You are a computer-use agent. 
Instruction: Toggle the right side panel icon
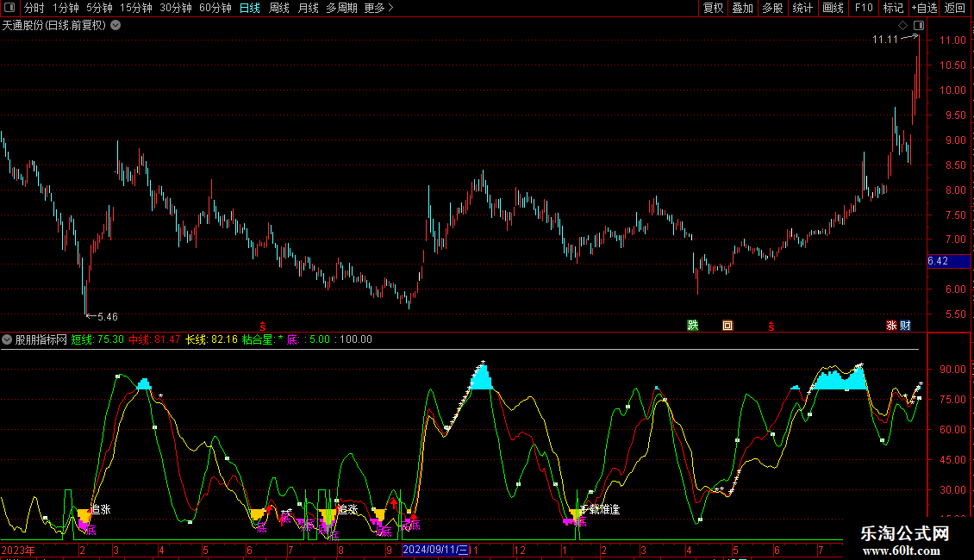click(919, 26)
